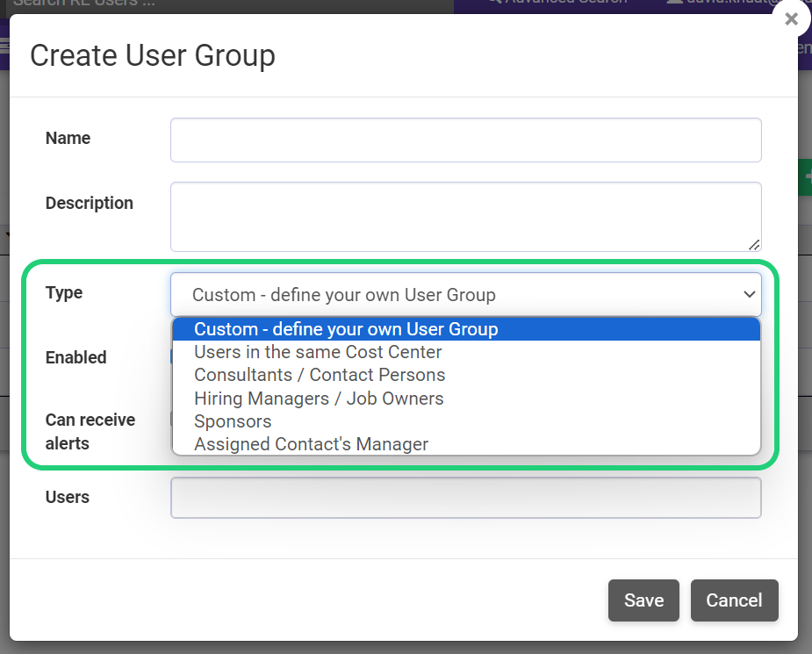
Task: Pick Hiring Managers / Job Owners option
Action: 466,399
